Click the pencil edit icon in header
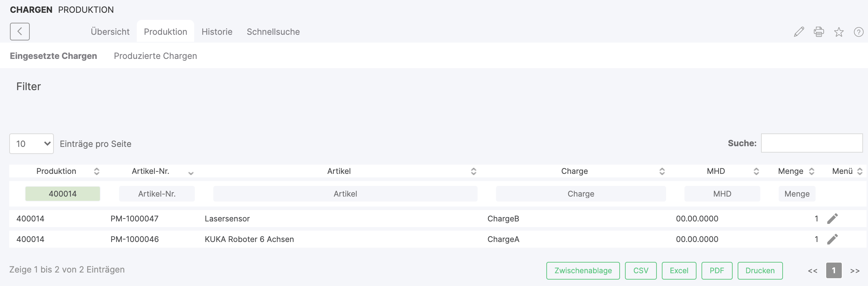 click(799, 32)
